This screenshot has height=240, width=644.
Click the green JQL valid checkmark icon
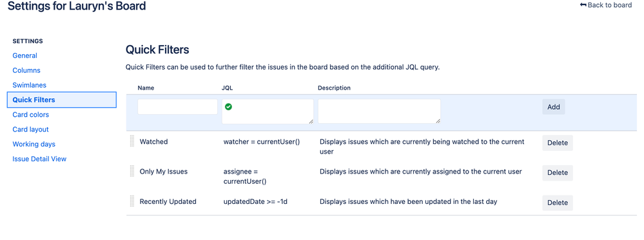[x=229, y=106]
